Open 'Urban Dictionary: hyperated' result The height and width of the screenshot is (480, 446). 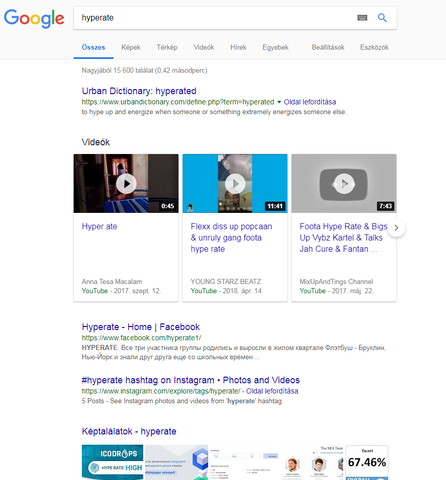(x=139, y=91)
